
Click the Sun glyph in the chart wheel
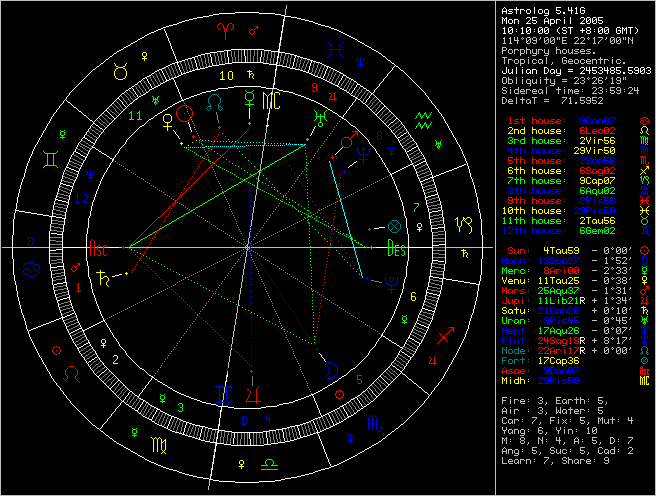tap(182, 114)
